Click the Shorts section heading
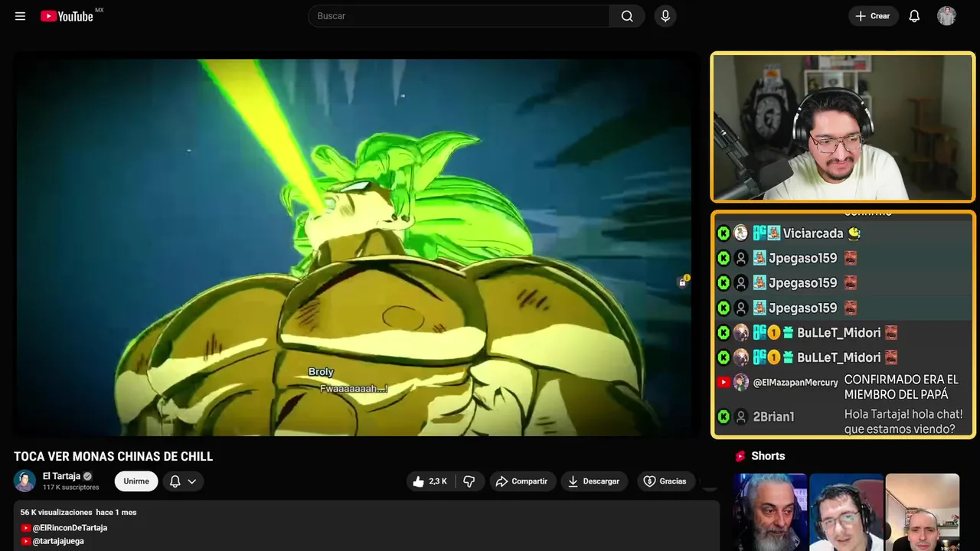Screen dimensions: 980x551 tap(768, 456)
